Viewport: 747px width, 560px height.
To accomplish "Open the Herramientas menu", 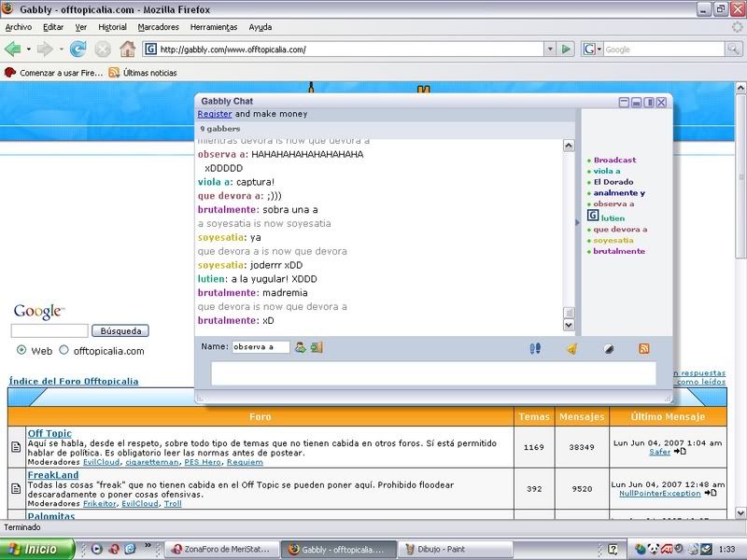I will (216, 27).
